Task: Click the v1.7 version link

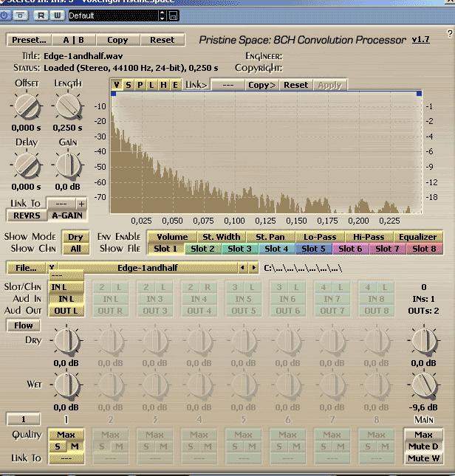Action: (421, 39)
